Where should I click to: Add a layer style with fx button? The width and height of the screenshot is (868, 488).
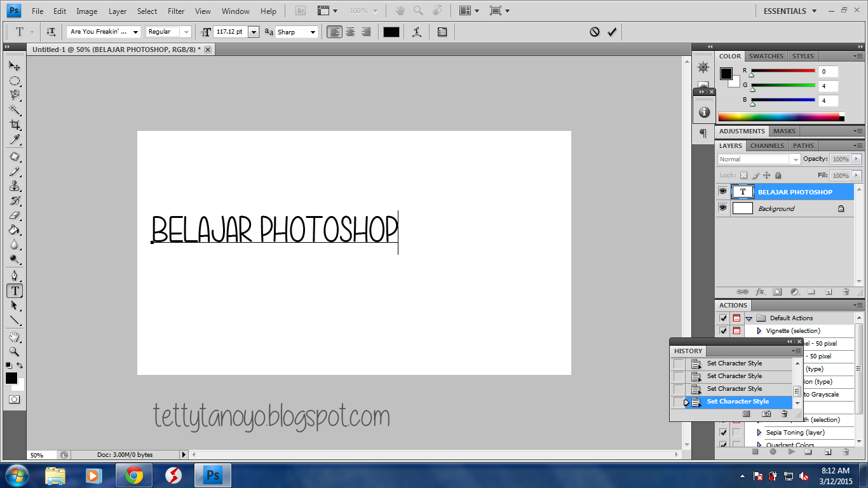(760, 292)
